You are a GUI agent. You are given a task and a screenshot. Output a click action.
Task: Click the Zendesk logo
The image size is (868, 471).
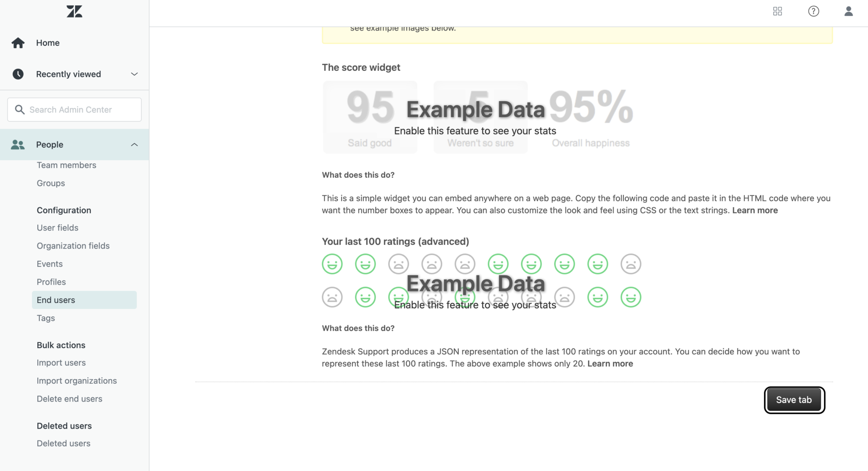coord(74,11)
